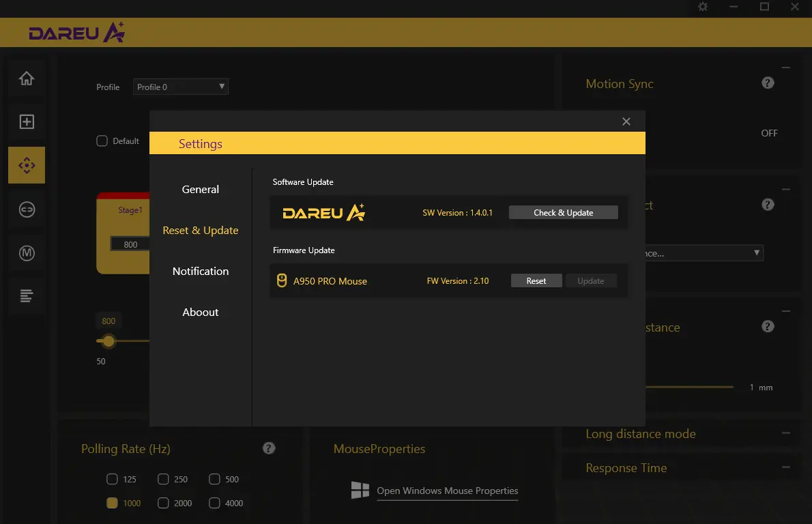Select the 4000 Hz polling rate checkbox
Screen dimensions: 812x524
214,503
